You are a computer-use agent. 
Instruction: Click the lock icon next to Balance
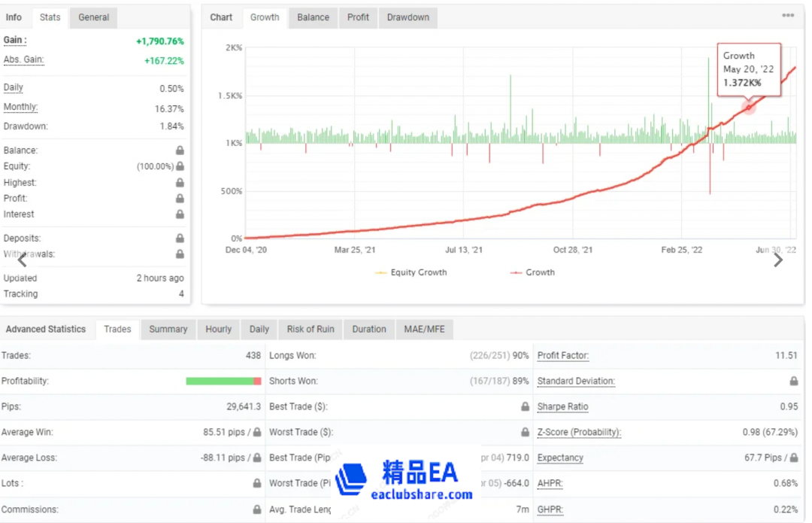(x=180, y=151)
